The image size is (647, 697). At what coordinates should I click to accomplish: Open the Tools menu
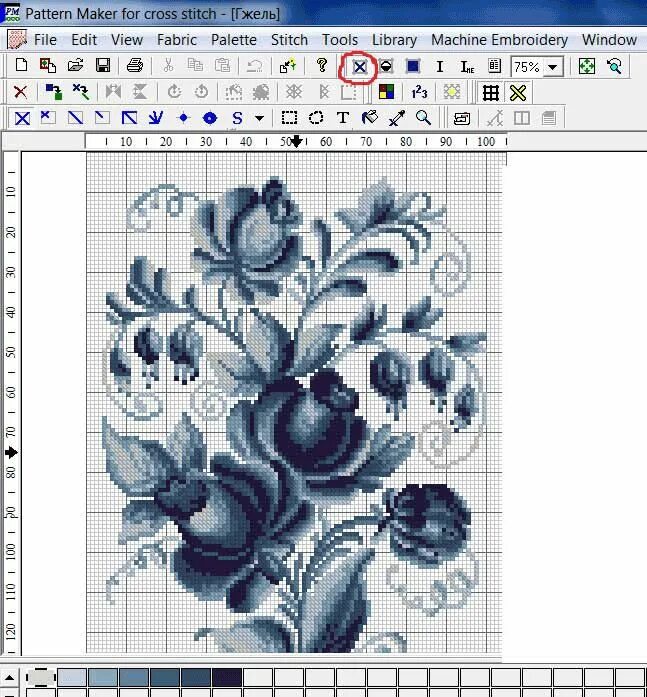click(340, 40)
